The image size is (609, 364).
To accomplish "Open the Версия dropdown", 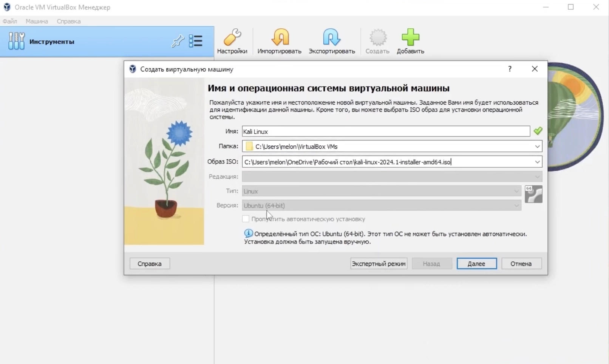I will (516, 205).
